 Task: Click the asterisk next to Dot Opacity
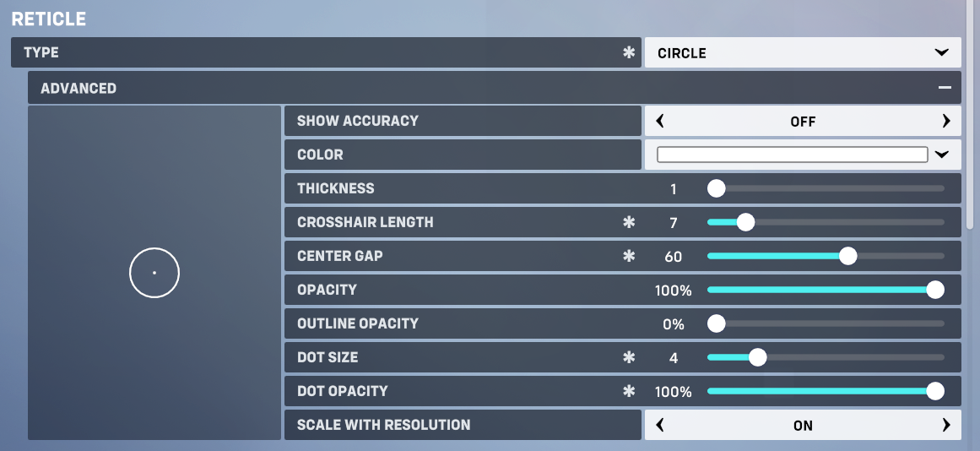(628, 391)
